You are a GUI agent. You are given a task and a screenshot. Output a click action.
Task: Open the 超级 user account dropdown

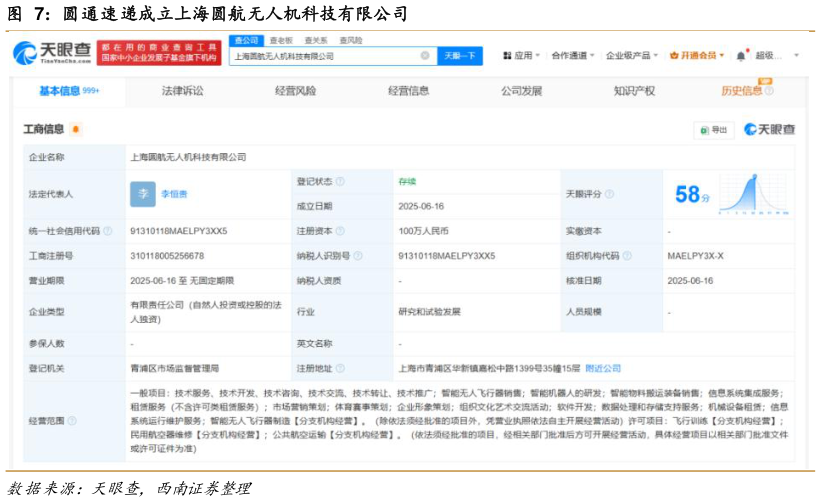(x=778, y=55)
